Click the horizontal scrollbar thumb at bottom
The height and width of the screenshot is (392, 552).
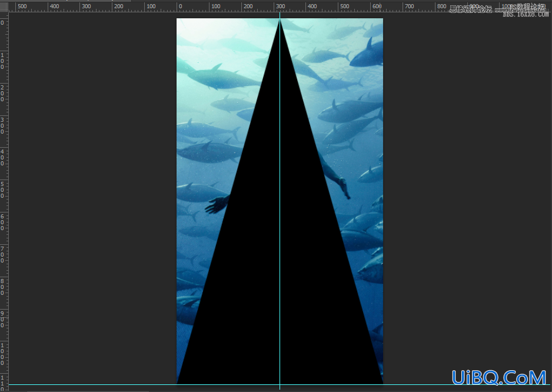88,391
